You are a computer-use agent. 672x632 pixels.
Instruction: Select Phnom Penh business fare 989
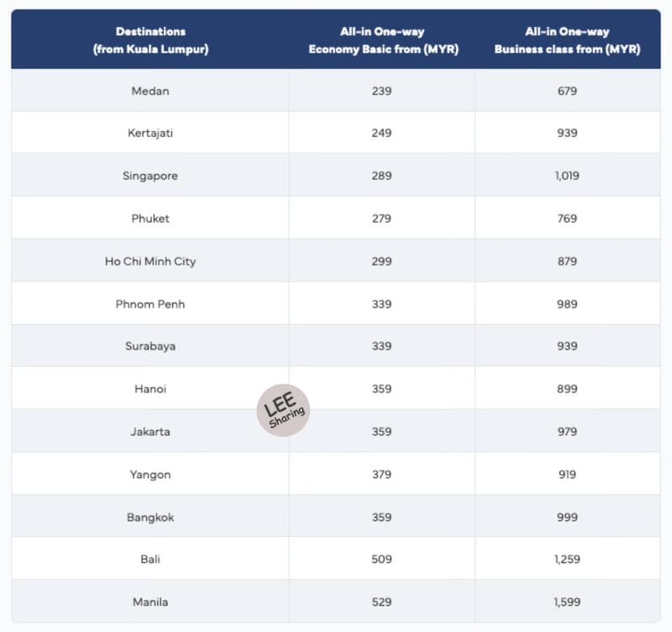(567, 304)
